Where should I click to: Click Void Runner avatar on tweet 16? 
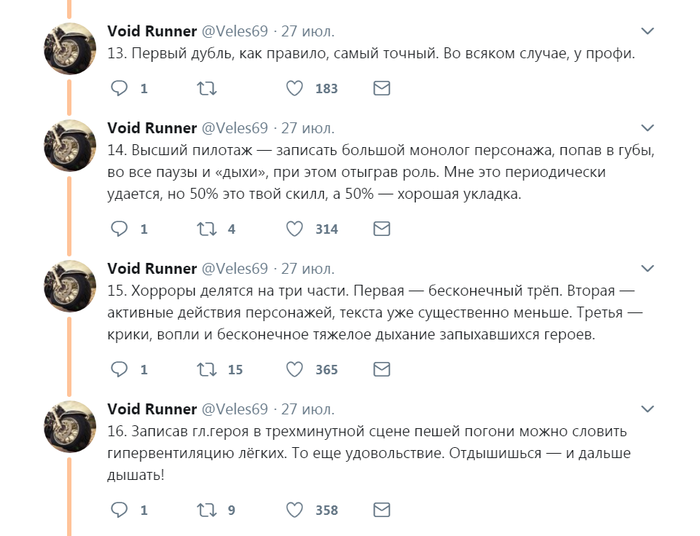[70, 428]
